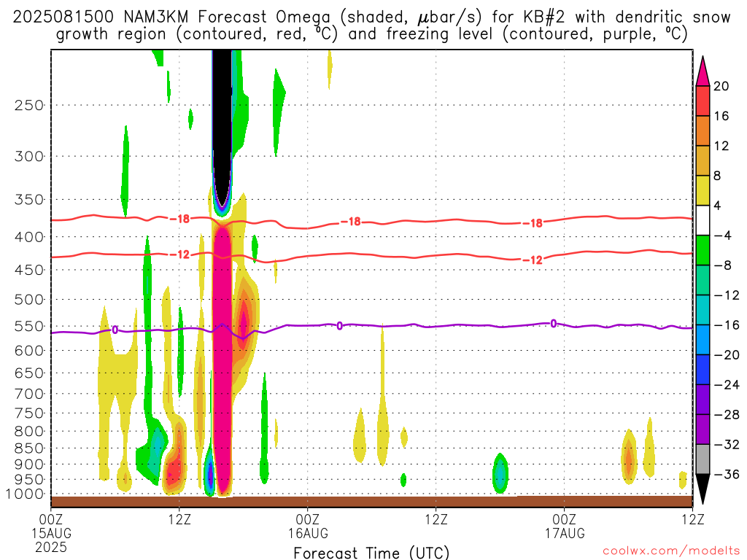Click the 750 pressure level label
This screenshot has width=747, height=560.
click(29, 413)
